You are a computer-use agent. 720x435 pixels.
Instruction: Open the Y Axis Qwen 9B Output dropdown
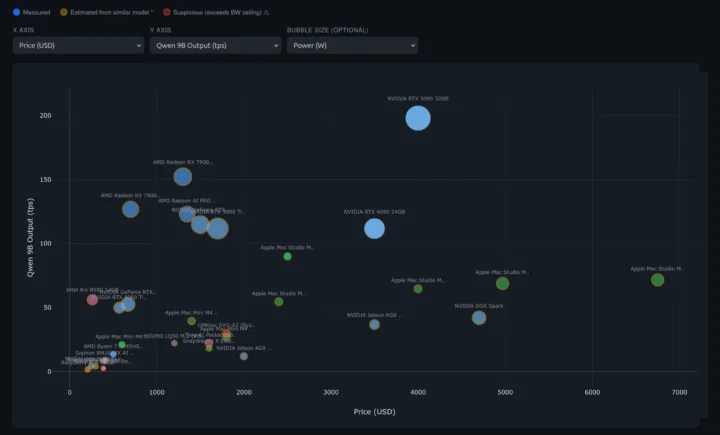tap(215, 46)
